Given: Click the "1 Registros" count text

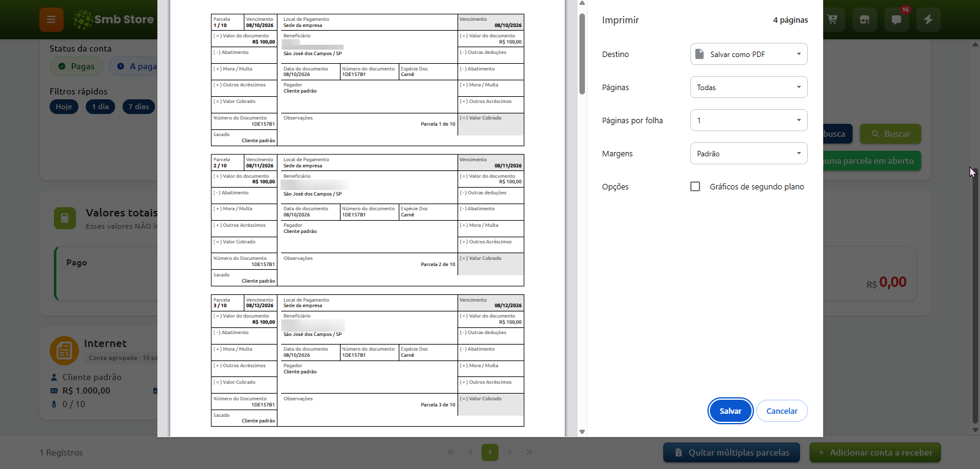Looking at the screenshot, I should (61, 452).
